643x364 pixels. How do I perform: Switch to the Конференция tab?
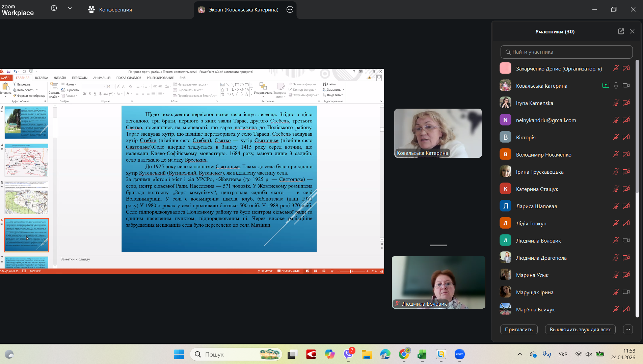coord(110,10)
